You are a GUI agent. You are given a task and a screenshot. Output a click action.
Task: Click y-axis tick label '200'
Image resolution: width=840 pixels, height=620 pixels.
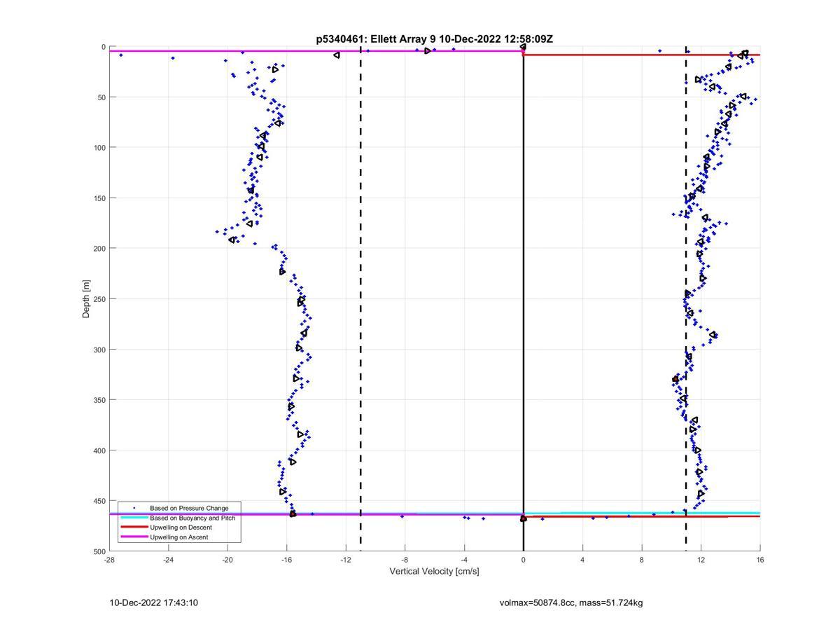point(99,249)
